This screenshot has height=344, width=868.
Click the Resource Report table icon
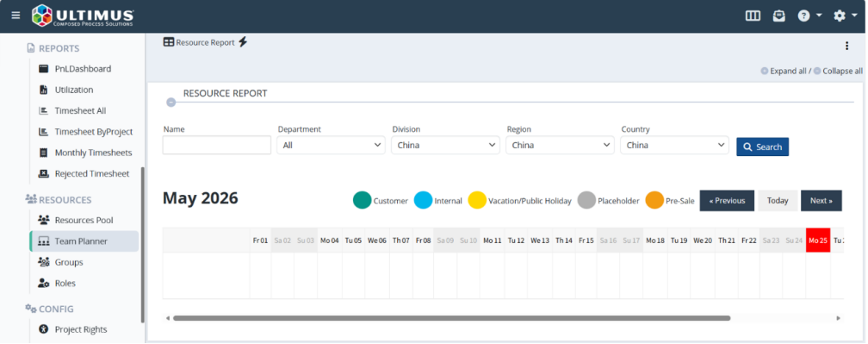pos(169,42)
